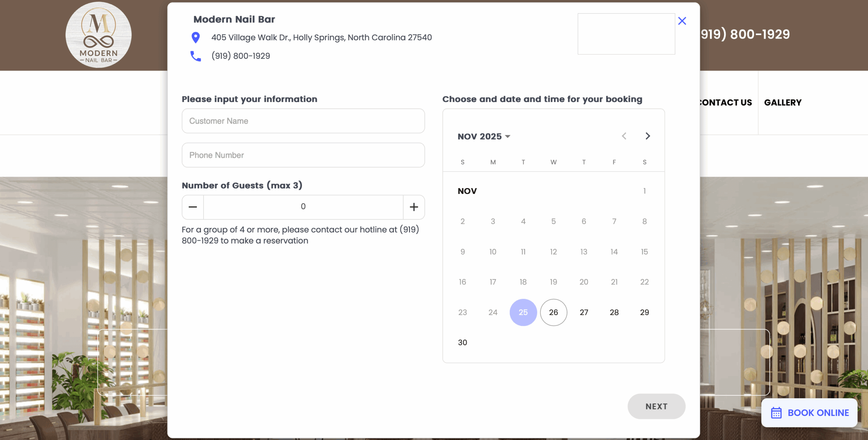Click the Phone Number field
The height and width of the screenshot is (440, 868).
pos(303,155)
